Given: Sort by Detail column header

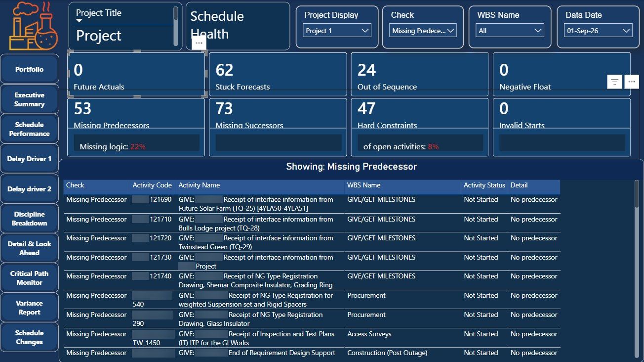Looking at the screenshot, I should pyautogui.click(x=534, y=185).
